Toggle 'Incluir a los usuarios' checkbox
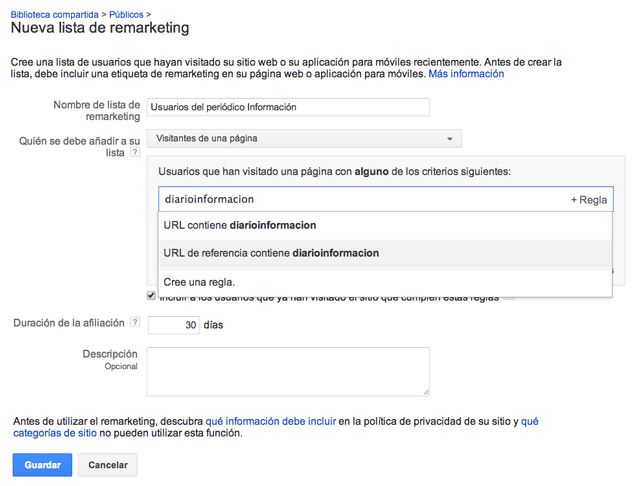This screenshot has height=486, width=640. point(151,296)
